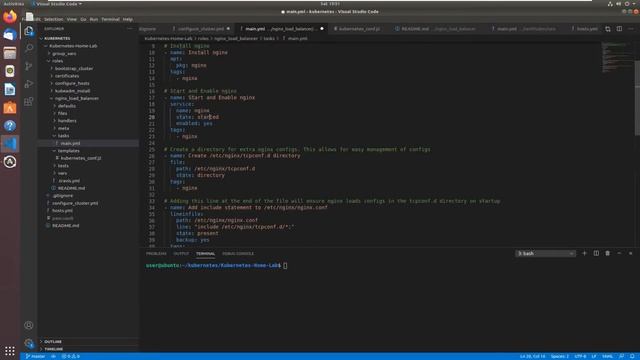This screenshot has width=640, height=360.
Task: Open the bash terminal selector dropdown
Action: coord(546,253)
